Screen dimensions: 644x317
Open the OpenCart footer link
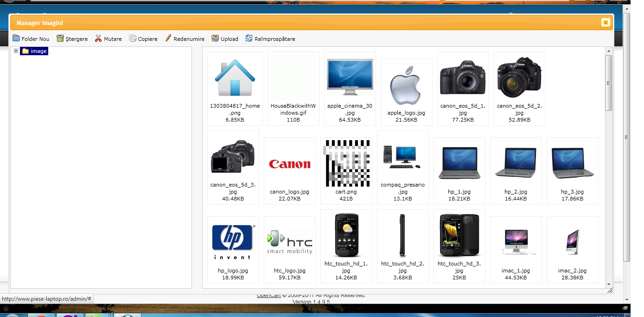coord(269,295)
